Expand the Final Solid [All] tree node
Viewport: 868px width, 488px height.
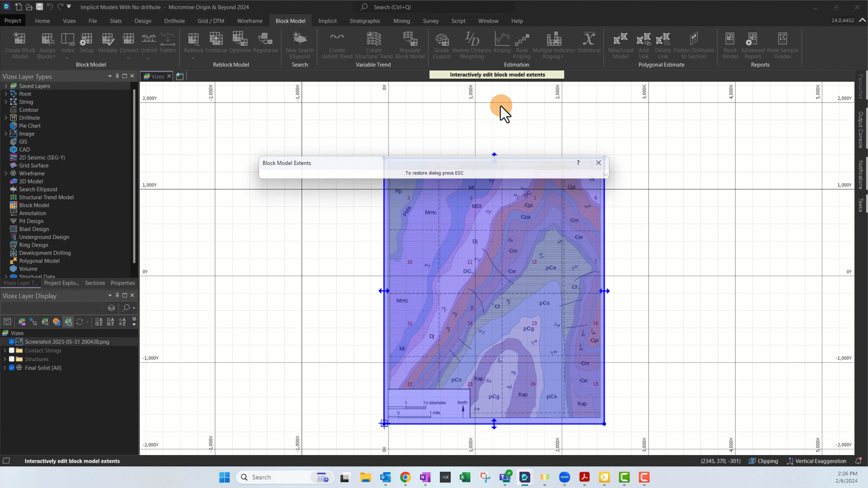coord(5,368)
